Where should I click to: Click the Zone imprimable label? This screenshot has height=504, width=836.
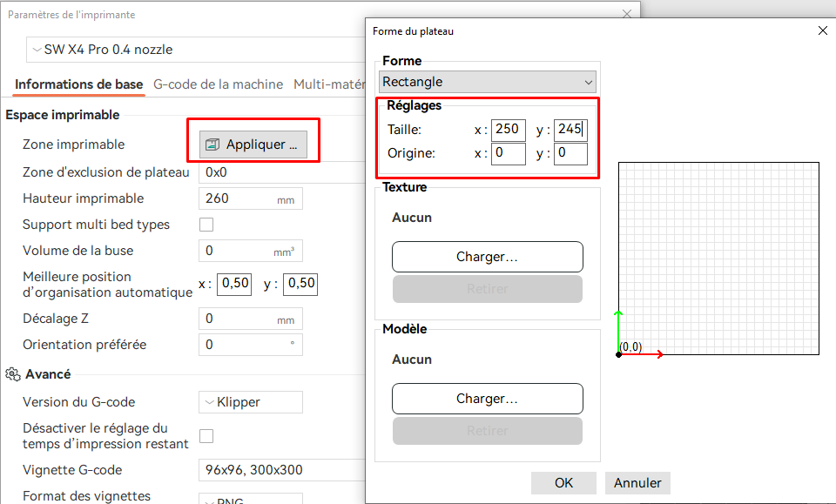click(73, 144)
